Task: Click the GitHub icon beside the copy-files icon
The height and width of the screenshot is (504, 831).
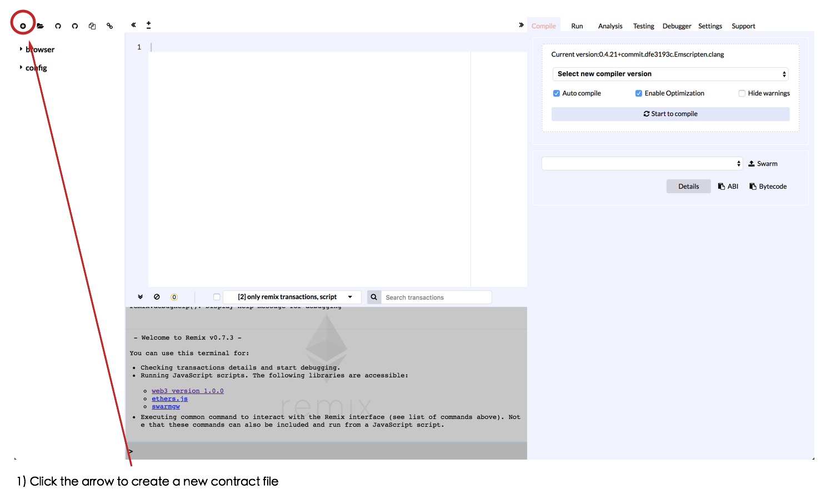Action: (x=75, y=26)
